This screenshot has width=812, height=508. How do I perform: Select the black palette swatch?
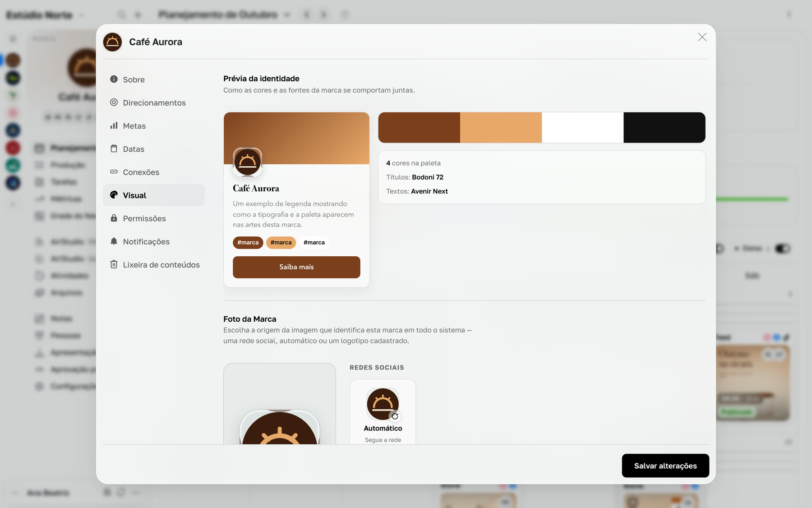pyautogui.click(x=664, y=128)
